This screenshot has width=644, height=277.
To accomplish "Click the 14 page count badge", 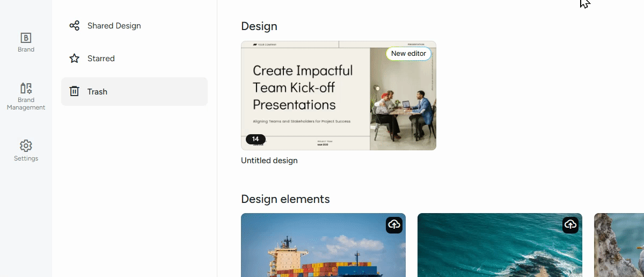I will pos(255,139).
